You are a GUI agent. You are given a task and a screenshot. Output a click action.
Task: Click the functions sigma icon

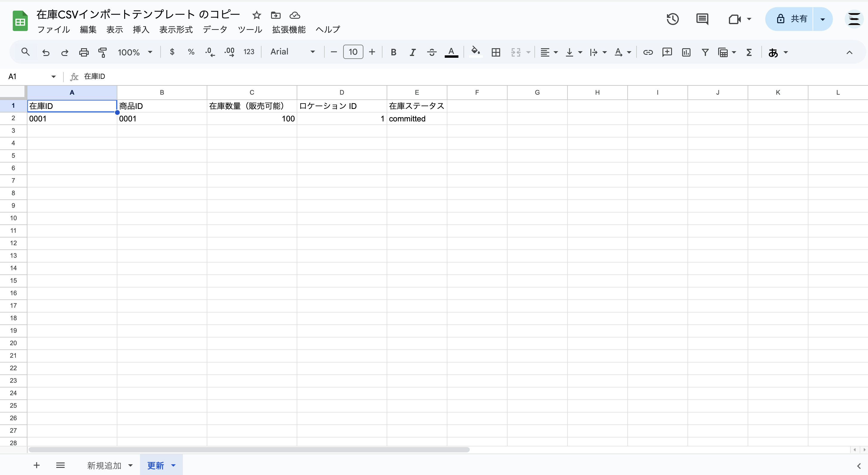pos(749,52)
